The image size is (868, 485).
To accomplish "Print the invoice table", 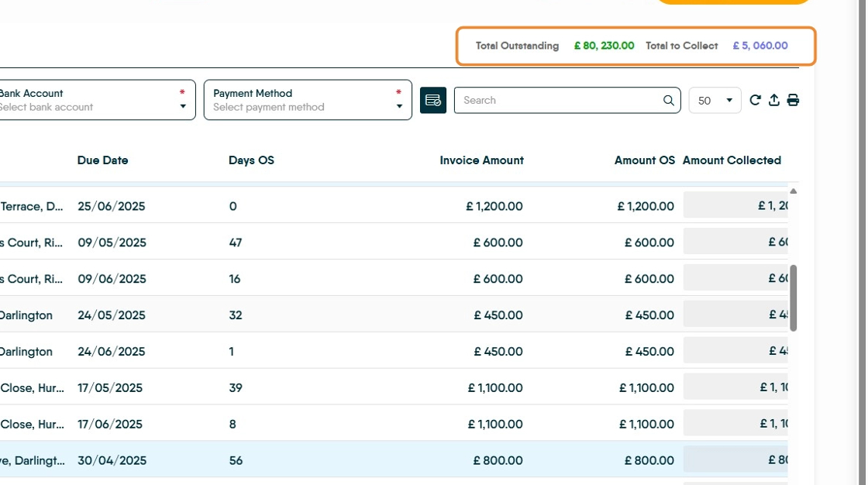I will point(793,100).
